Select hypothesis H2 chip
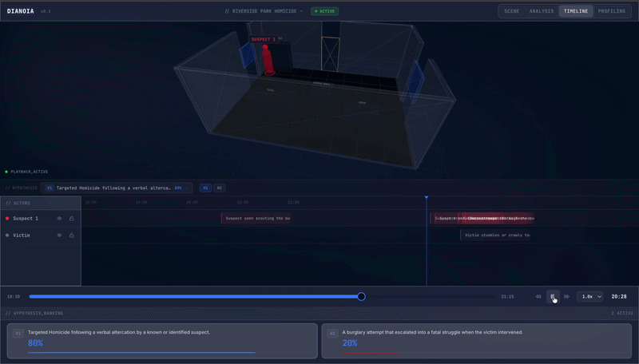Image resolution: width=639 pixels, height=364 pixels. point(219,188)
